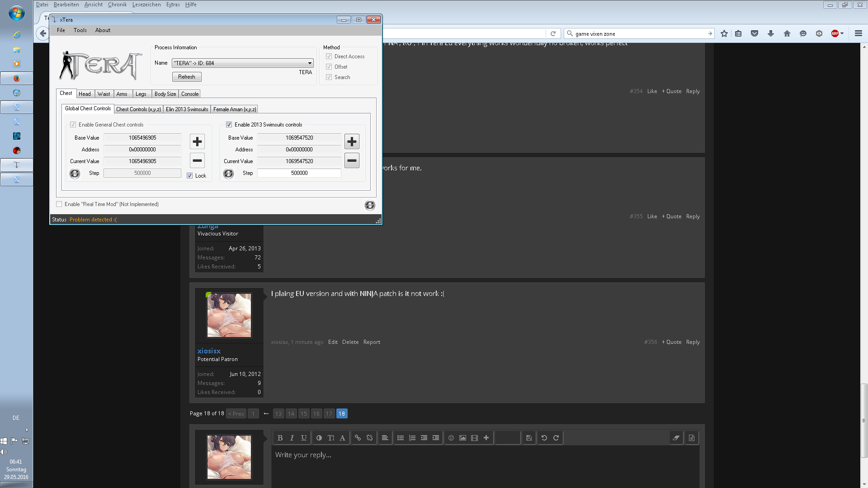Go to forum page 17
The image size is (868, 488).
coord(329,413)
